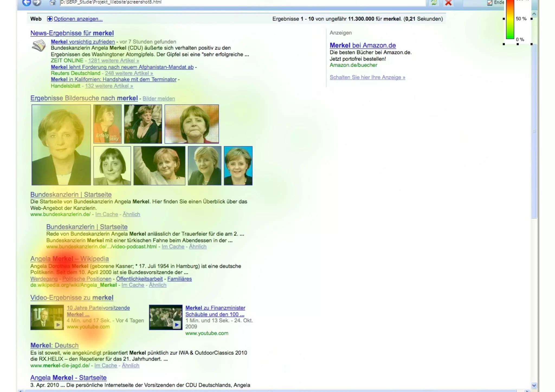Click scrollbar down arrow at bottom right
The height and width of the screenshot is (392, 555).
pos(534,385)
